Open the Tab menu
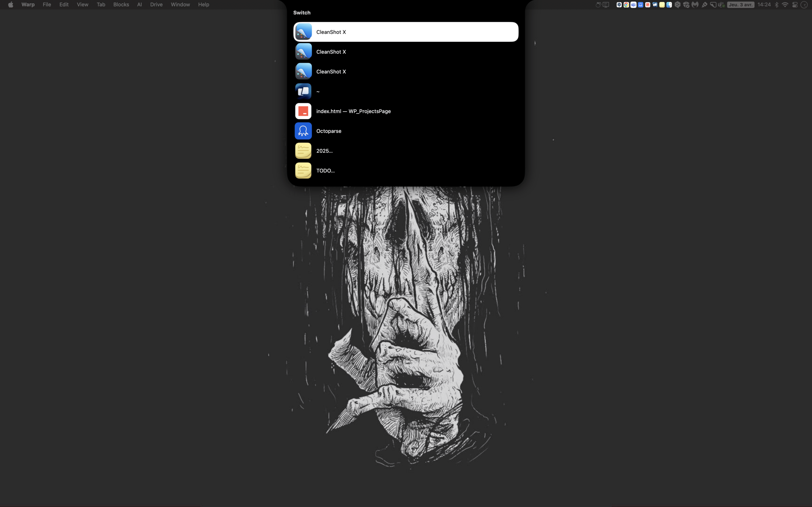Viewport: 812px width, 507px height. coord(101,5)
